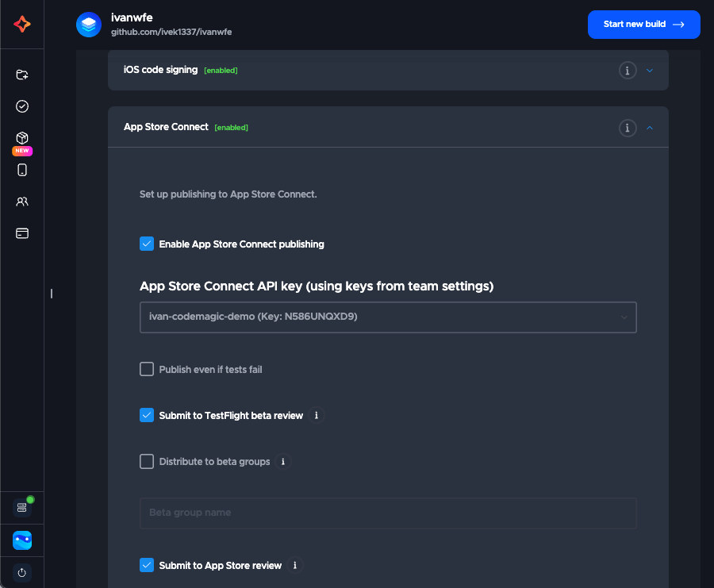Open the add application folder icon
The width and height of the screenshot is (714, 588).
point(22,75)
